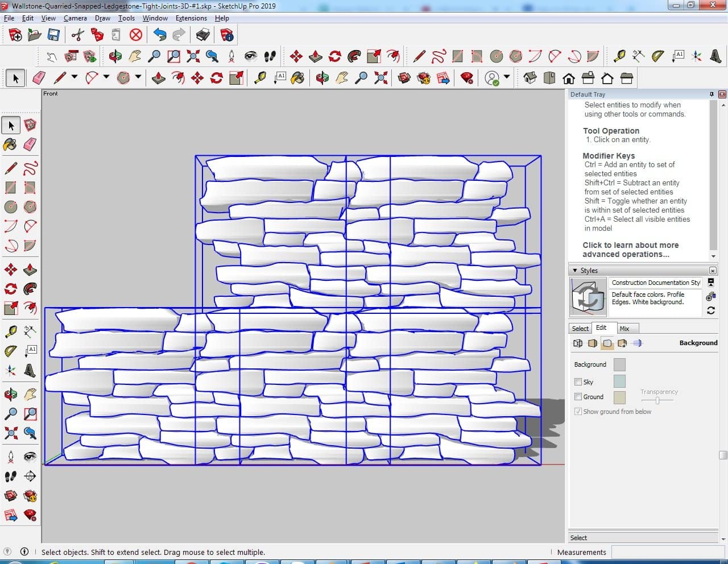Click the red Erase/Delete circle icon
This screenshot has height=564, width=728.
pyautogui.click(x=135, y=35)
